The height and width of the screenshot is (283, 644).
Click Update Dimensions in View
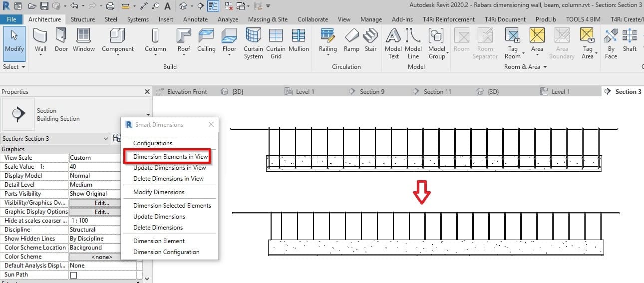click(x=169, y=168)
